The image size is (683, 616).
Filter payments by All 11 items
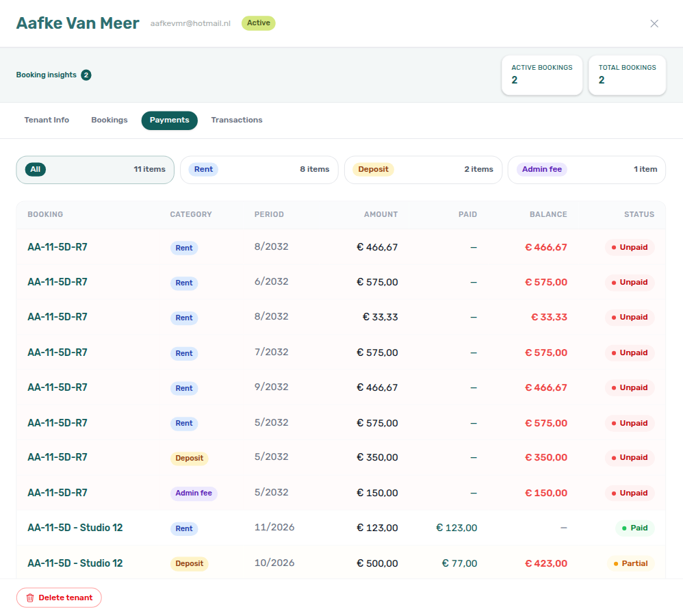tap(95, 170)
